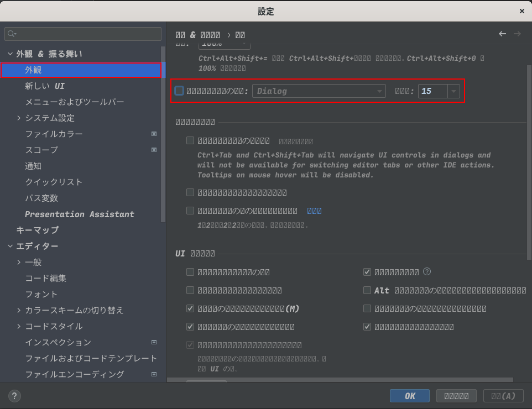Open the Dialog font dropdown

coord(319,91)
